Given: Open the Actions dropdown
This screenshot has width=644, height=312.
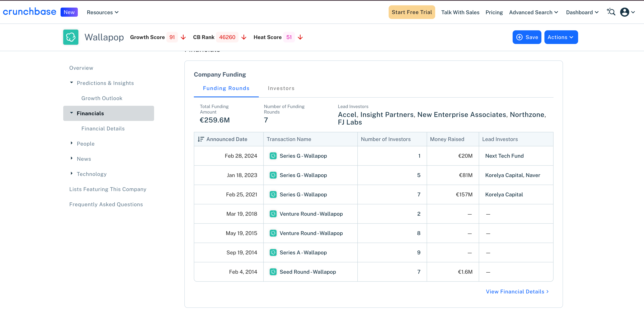Looking at the screenshot, I should click(561, 37).
